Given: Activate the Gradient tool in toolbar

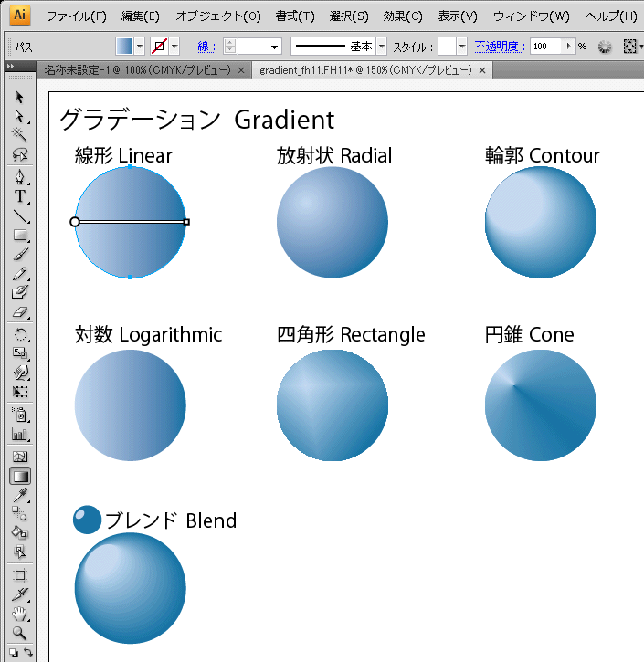Looking at the screenshot, I should tap(20, 477).
